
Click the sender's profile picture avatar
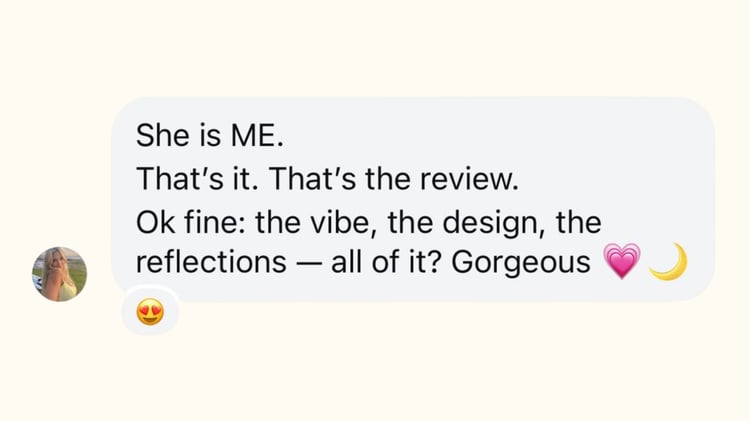[x=60, y=274]
